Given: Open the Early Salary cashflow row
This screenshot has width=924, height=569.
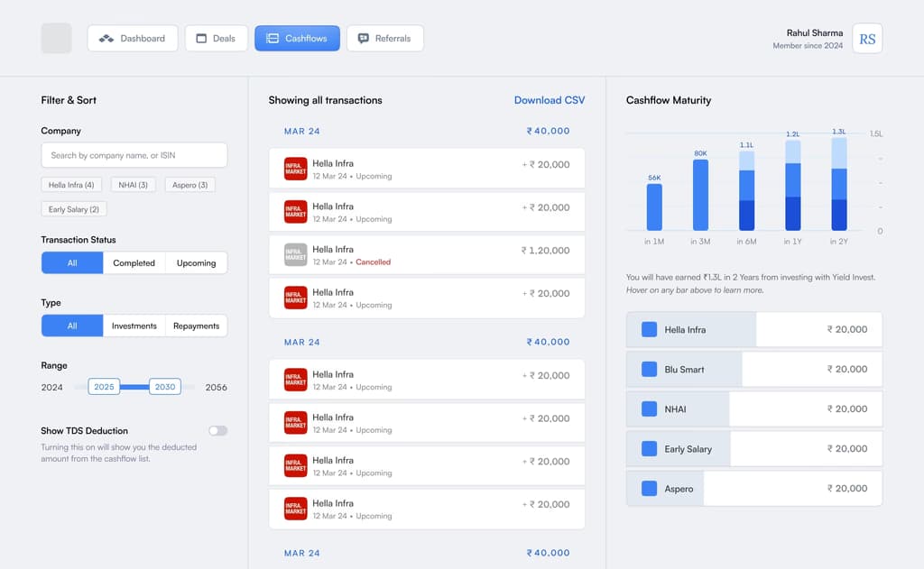Looking at the screenshot, I should pyautogui.click(x=753, y=449).
